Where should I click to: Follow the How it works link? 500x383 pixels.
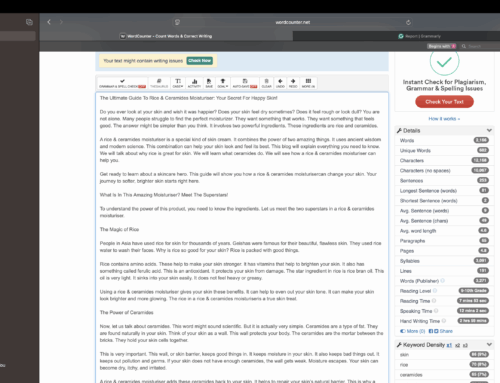pos(444,119)
